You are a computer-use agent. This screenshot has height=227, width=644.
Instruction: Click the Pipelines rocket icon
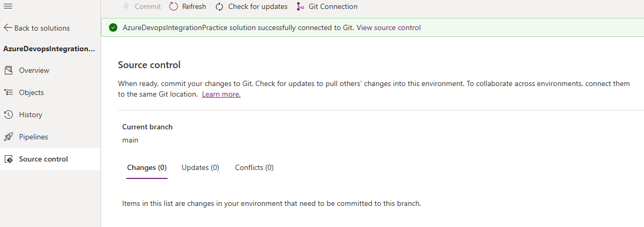(x=8, y=137)
